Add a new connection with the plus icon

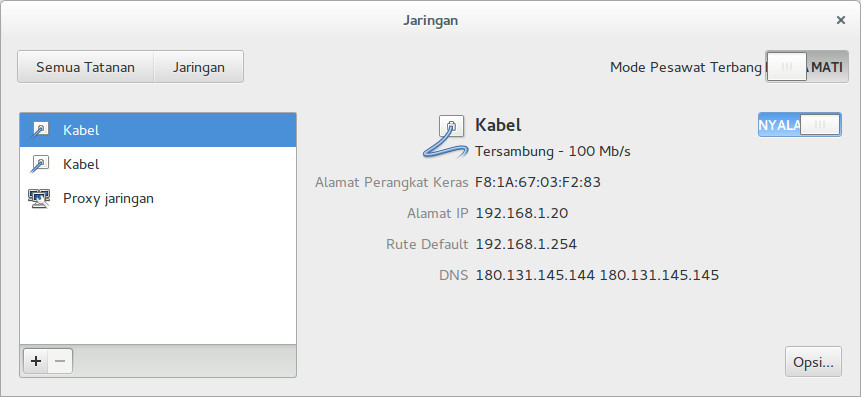coord(36,361)
